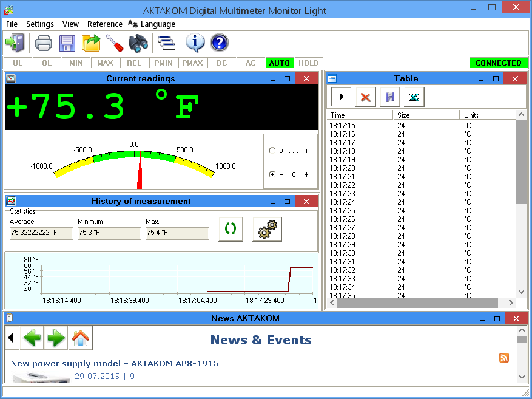Click the news panel scroll down arrow
Screen dimensions: 532x399
pos(522,377)
